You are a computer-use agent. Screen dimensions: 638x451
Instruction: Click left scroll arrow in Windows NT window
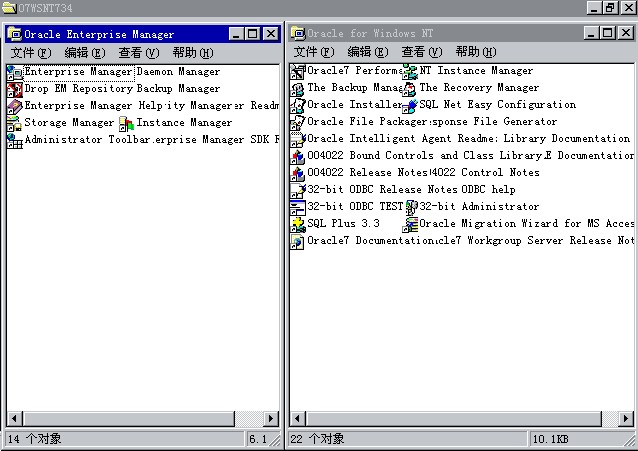[x=297, y=418]
